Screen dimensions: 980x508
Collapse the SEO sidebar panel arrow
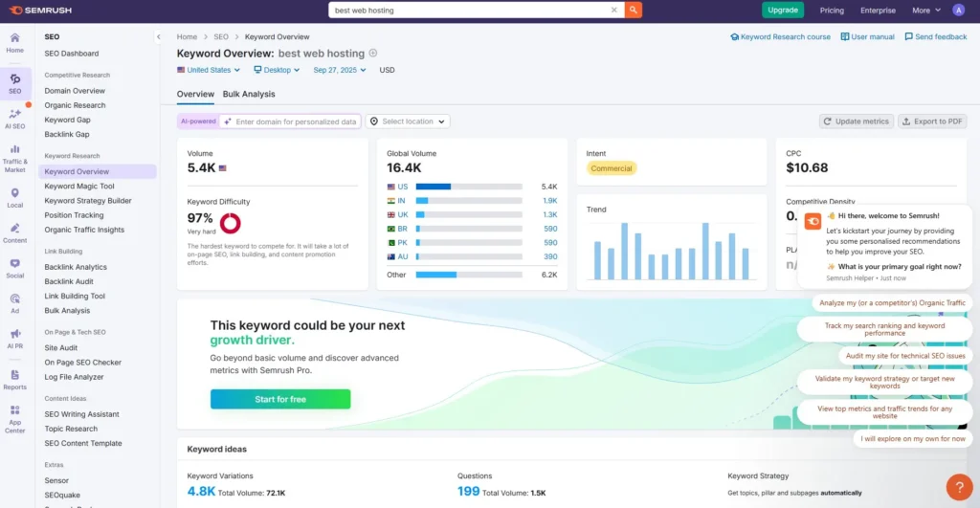(158, 37)
